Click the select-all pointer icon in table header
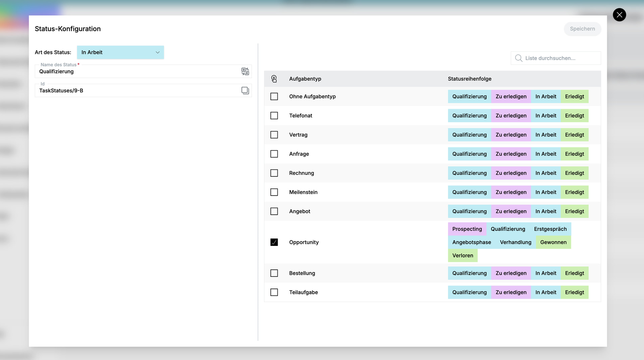The width and height of the screenshot is (644, 360). [274, 79]
